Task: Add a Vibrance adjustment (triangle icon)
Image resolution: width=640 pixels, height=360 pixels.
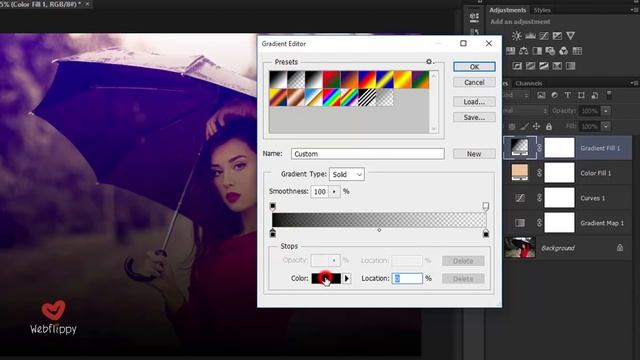Action: pyautogui.click(x=571, y=36)
